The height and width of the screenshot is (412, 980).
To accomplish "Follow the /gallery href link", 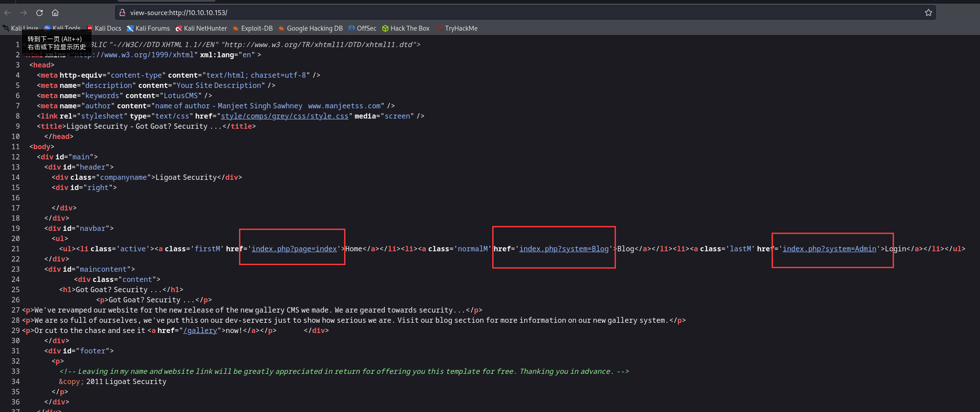I will [200, 331].
